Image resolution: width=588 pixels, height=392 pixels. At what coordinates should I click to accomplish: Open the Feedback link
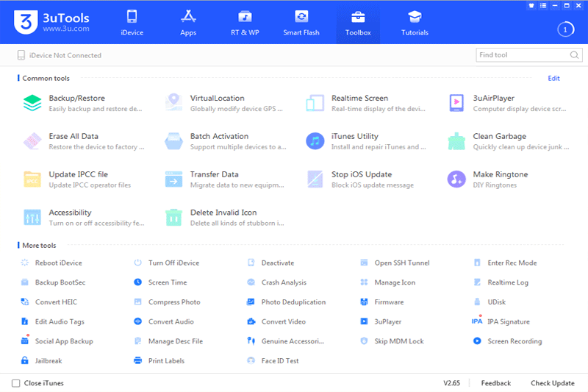496,383
